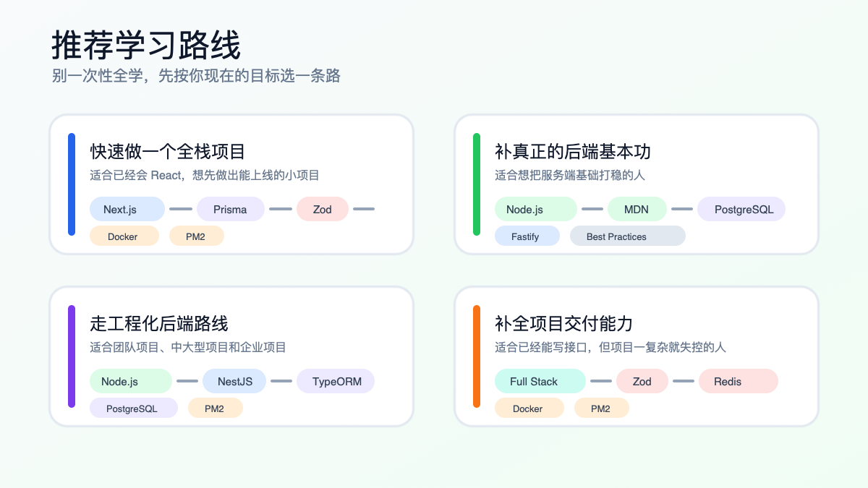The width and height of the screenshot is (868, 488).
Task: Select description 适合想把服务端基础打稳的人
Action: (x=570, y=175)
